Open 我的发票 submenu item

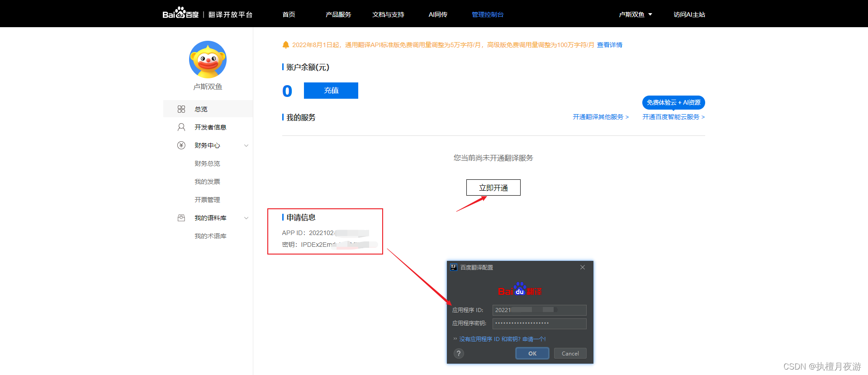pos(207,182)
